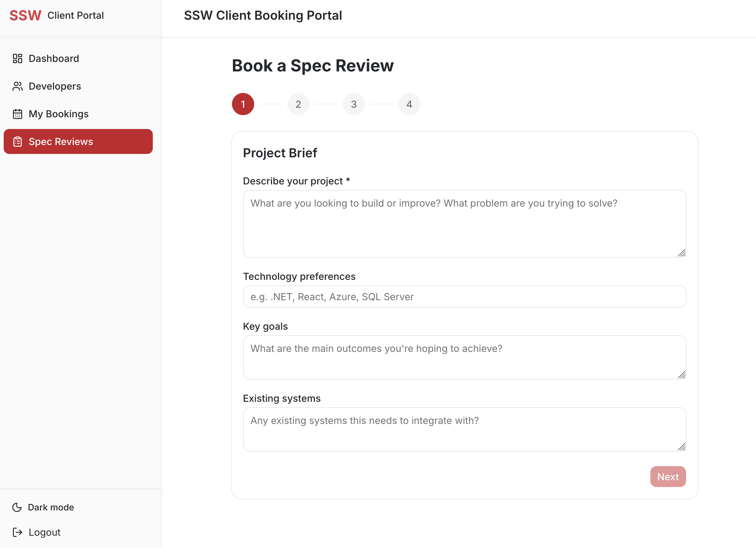Click the logout arrow icon

tap(18, 532)
